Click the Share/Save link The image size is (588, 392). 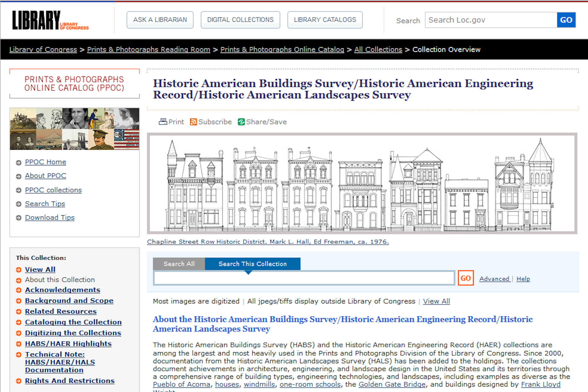[266, 122]
